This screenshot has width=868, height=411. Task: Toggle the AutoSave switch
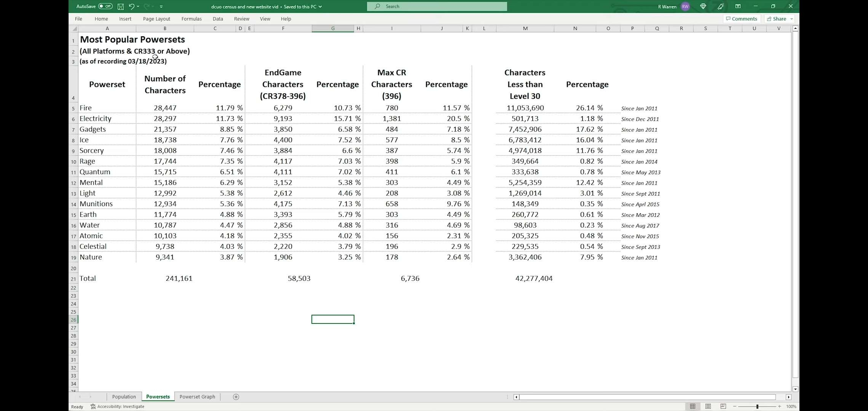[x=105, y=6]
